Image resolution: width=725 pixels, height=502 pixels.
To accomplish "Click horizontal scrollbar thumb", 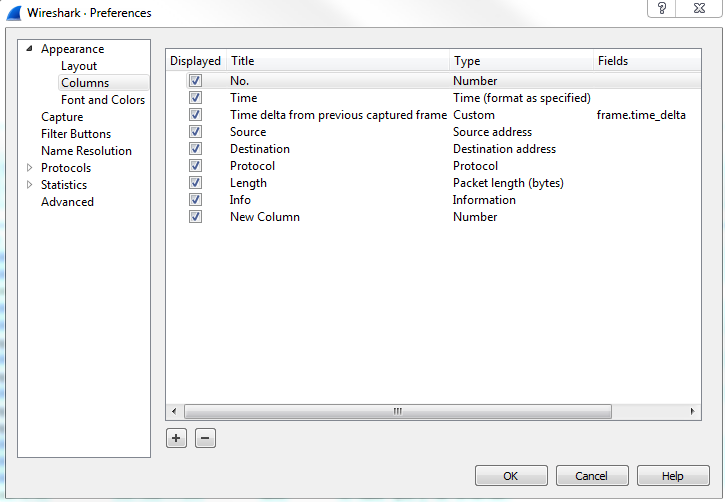I will point(398,411).
